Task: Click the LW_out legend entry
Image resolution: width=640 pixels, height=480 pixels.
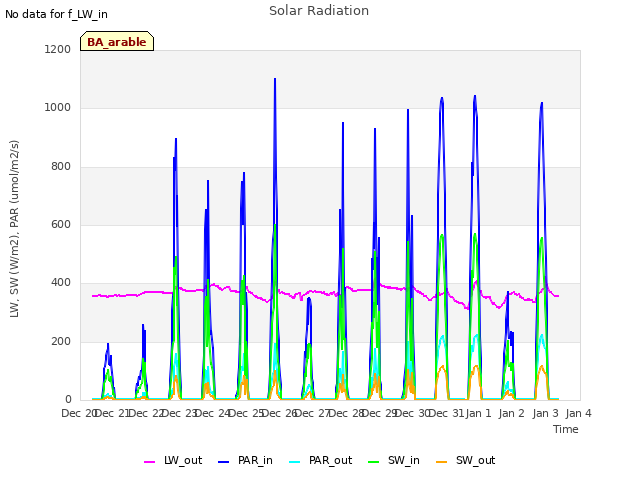Action: click(173, 460)
